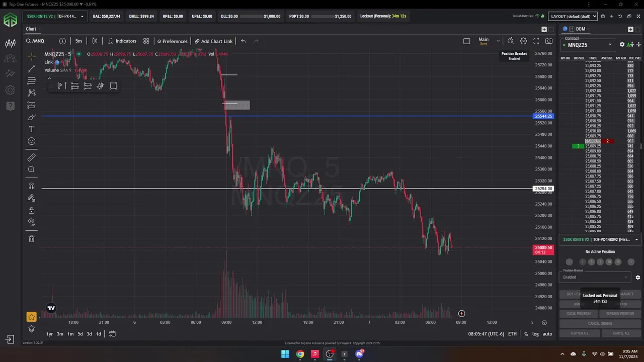Toggle auto scale on price axis
The image size is (644, 362).
coord(547,334)
